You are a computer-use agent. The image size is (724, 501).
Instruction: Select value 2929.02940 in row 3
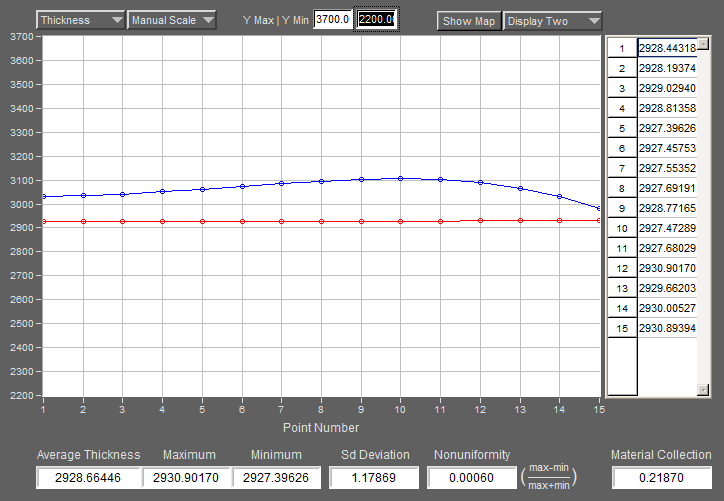pos(667,88)
